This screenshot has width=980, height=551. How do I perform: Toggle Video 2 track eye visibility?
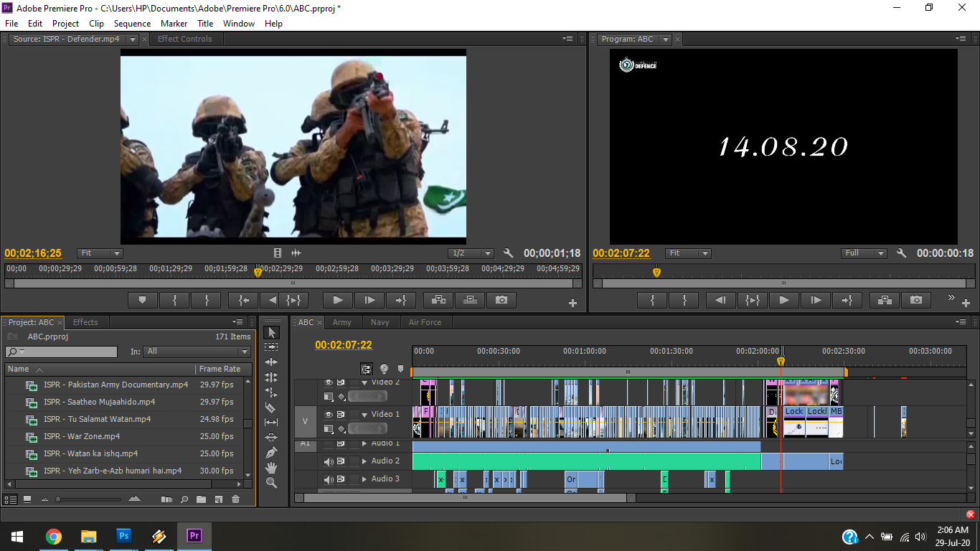pos(329,382)
